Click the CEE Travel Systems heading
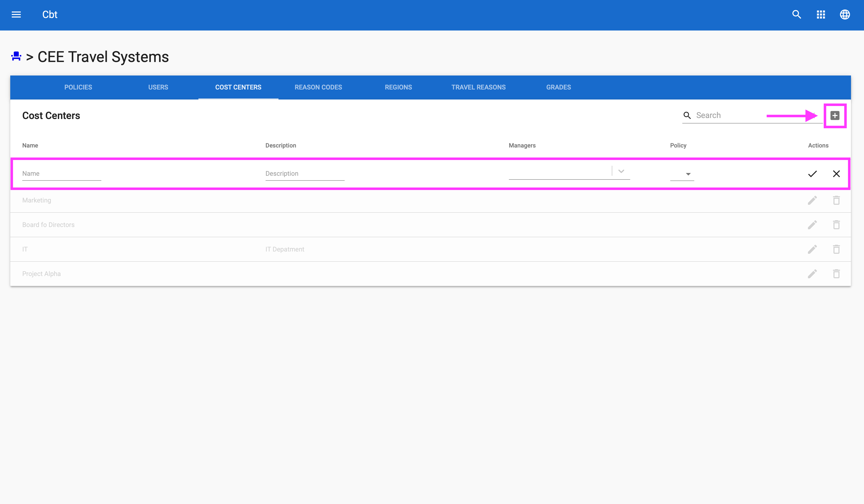The height and width of the screenshot is (504, 864). [x=103, y=57]
